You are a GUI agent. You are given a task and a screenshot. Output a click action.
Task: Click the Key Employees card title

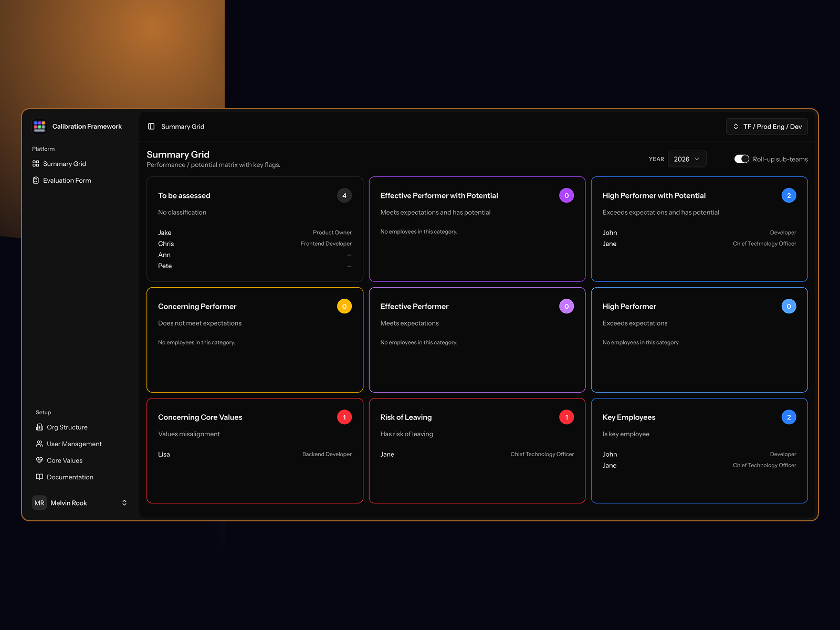point(629,417)
